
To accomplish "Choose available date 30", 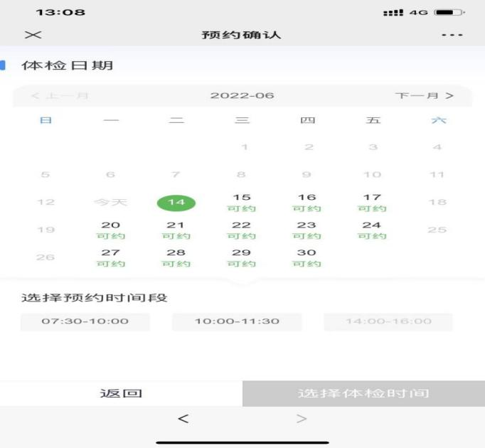I will pyautogui.click(x=307, y=257).
